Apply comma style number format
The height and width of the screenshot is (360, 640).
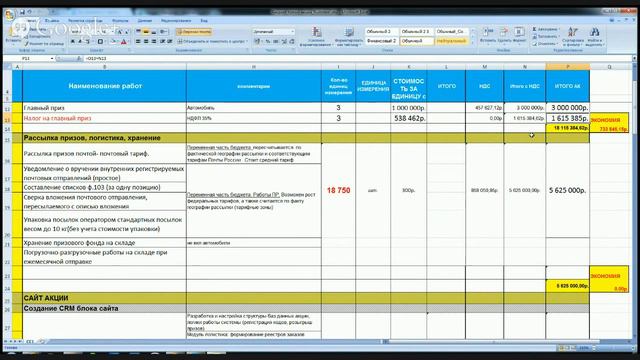(276, 41)
